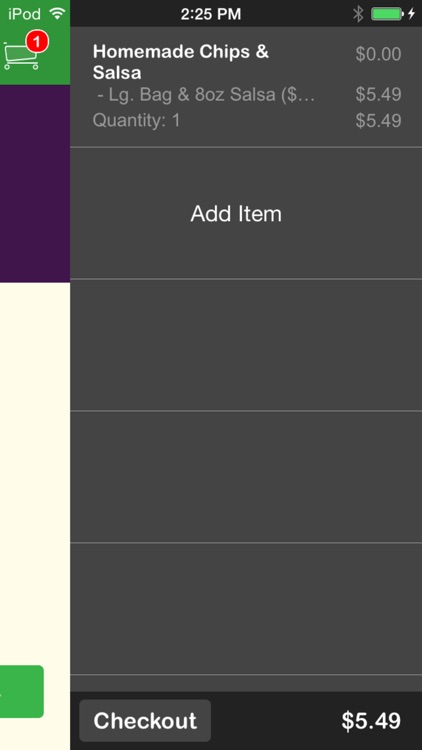Tap the green battery icon
Screen dimensions: 422x750
tap(387, 14)
